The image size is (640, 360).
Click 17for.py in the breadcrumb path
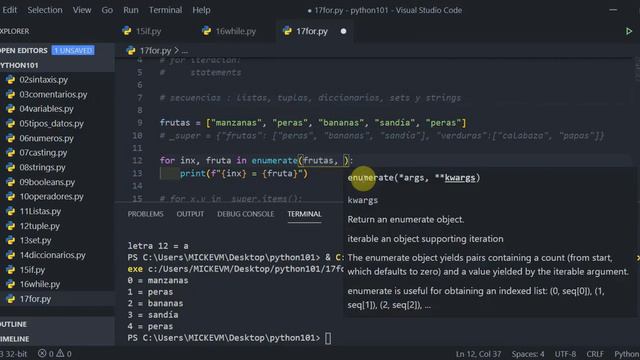click(156, 51)
